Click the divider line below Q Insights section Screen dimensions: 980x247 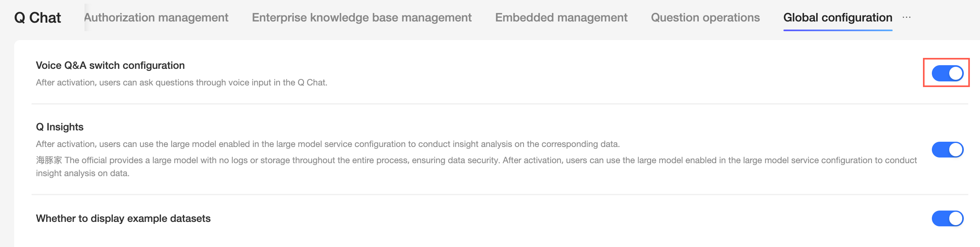[x=500, y=194]
